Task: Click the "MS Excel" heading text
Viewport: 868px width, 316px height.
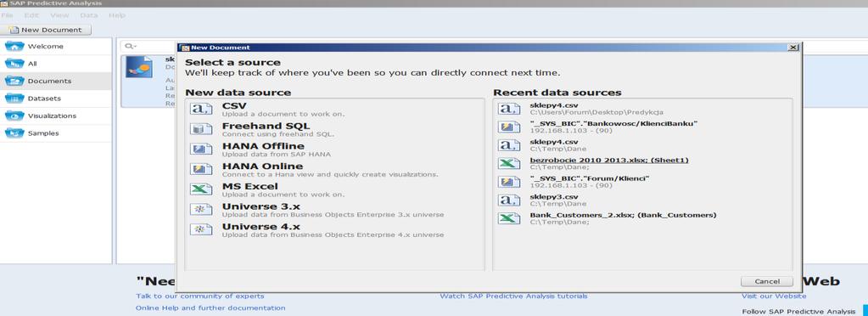Action: tap(249, 186)
